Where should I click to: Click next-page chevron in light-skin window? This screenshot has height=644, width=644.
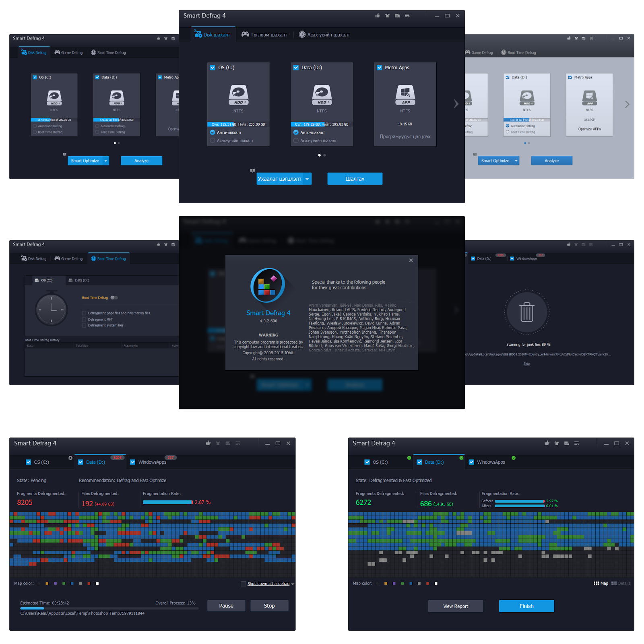(x=627, y=104)
